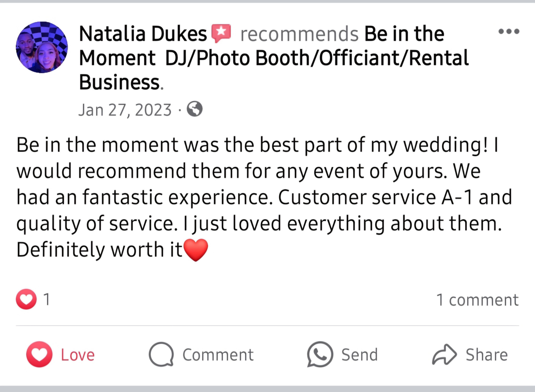Viewport: 535px width, 392px height.
Task: Click the Comment text label
Action: click(218, 355)
